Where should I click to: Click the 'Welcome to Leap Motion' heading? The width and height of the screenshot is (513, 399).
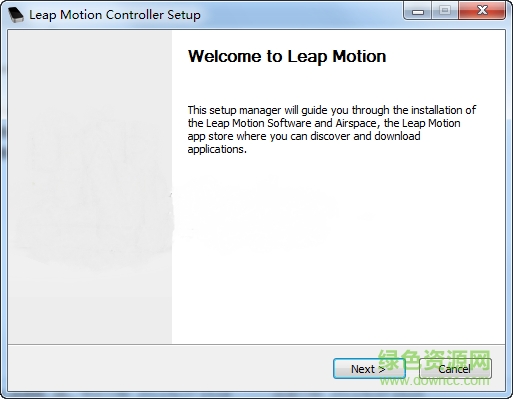pyautogui.click(x=287, y=56)
